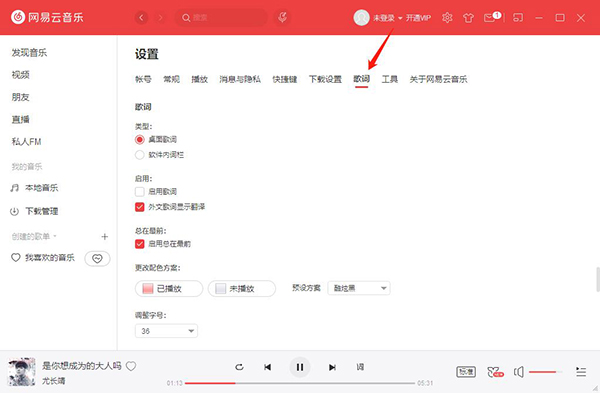The width and height of the screenshot is (600, 393).
Task: Switch to 常规 settings tab
Action: 171,79
